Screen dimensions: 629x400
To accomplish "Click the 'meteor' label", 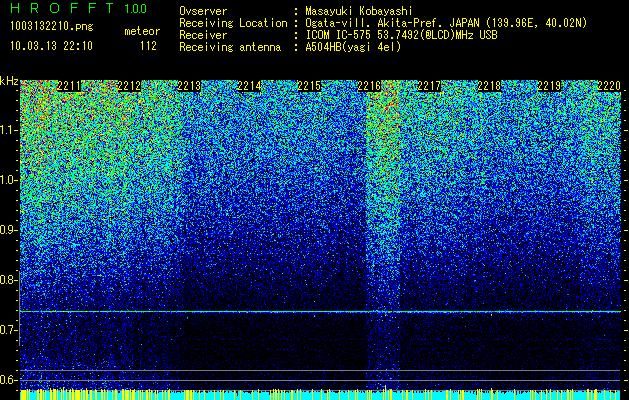I will pos(142,31).
